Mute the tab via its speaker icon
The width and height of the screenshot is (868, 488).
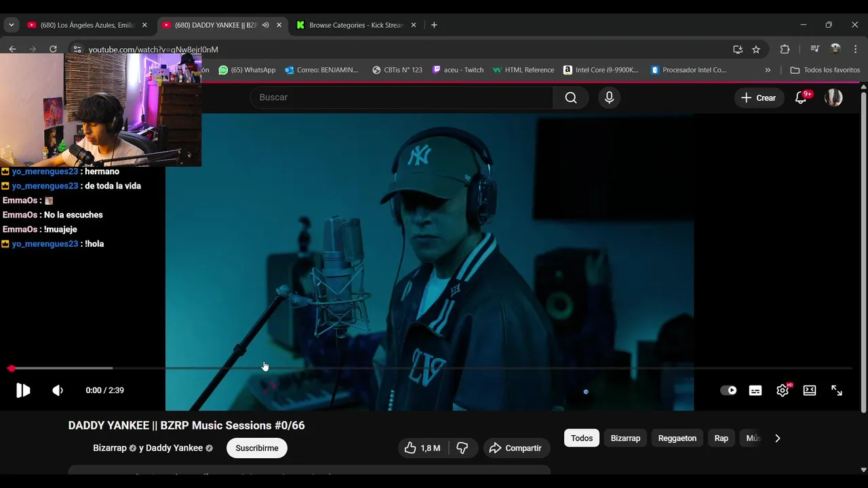coord(265,25)
